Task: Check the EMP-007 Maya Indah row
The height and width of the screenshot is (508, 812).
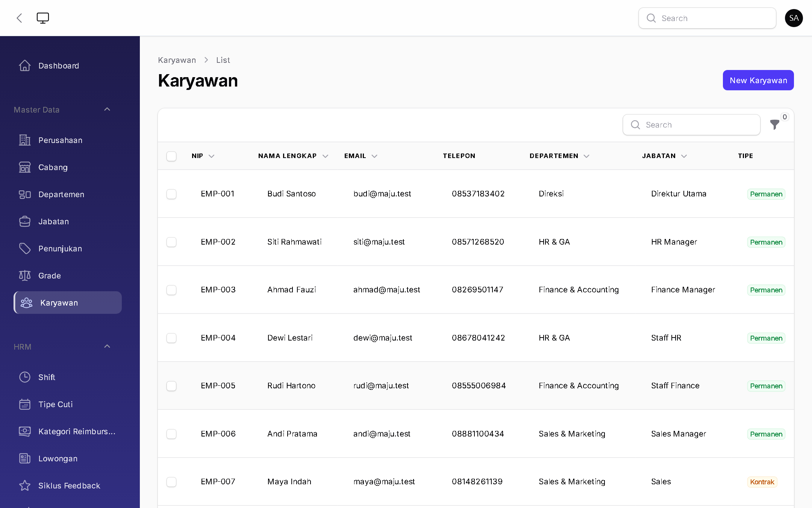Action: (x=171, y=482)
